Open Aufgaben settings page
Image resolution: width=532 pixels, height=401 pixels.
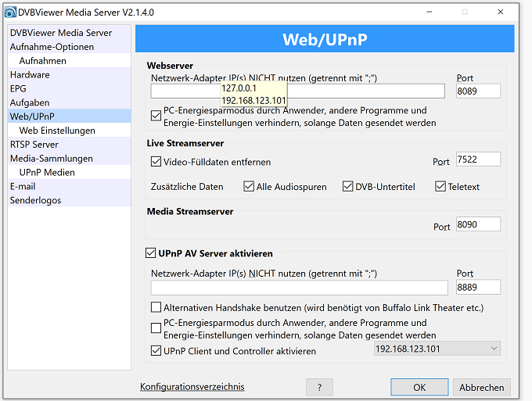(69, 102)
